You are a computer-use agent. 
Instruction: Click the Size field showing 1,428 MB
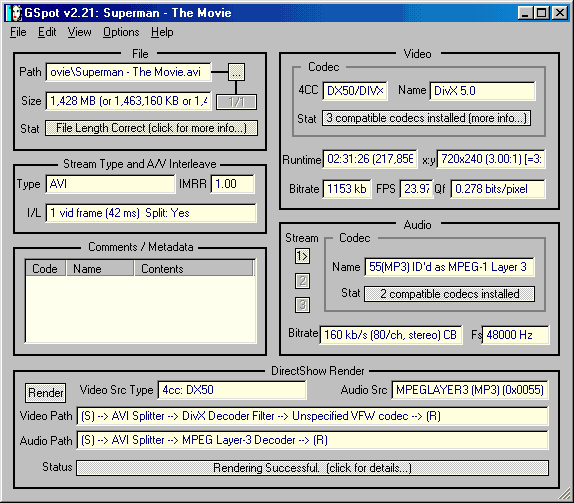click(128, 101)
